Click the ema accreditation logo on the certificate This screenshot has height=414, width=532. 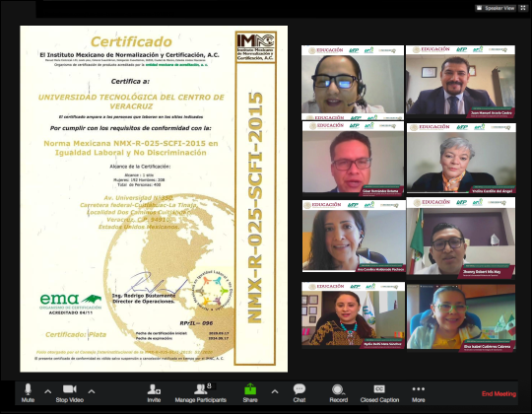[x=71, y=304]
